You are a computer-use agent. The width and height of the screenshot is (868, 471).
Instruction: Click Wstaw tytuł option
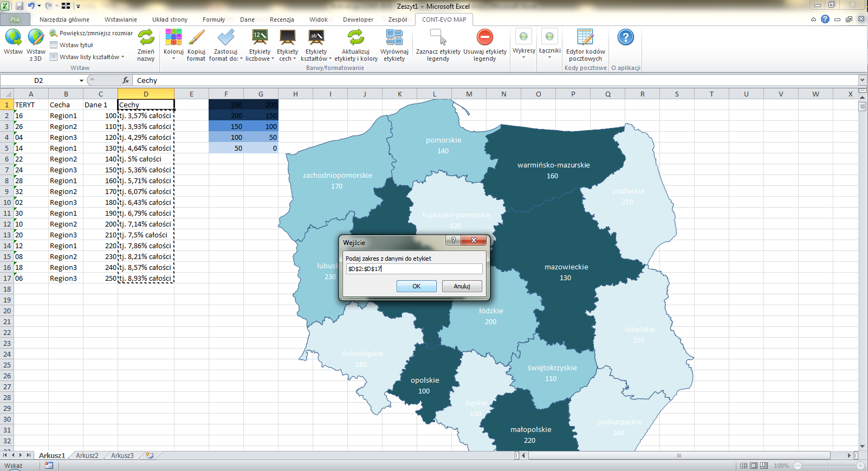point(72,45)
